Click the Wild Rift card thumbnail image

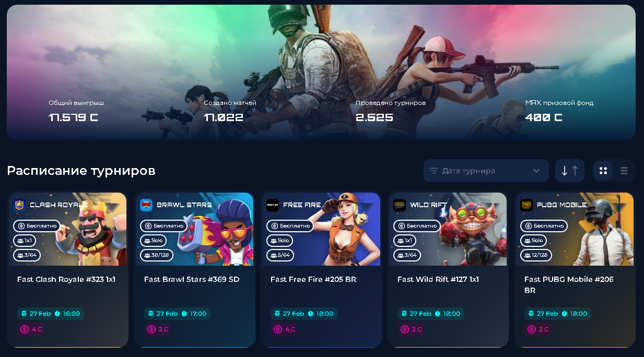(x=448, y=229)
